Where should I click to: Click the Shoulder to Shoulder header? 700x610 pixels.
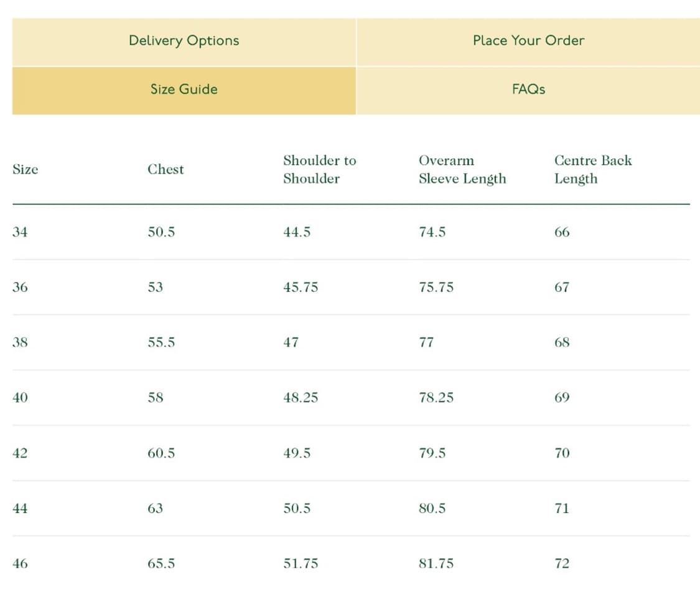319,169
